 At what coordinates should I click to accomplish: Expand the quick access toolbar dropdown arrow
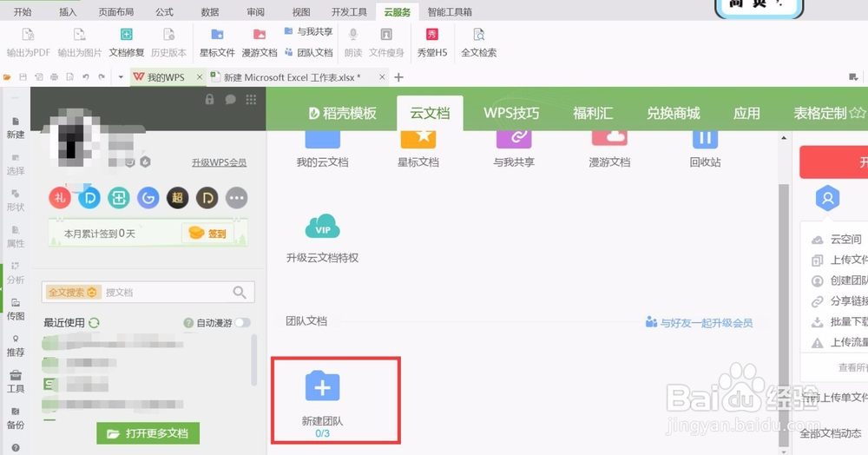pos(121,77)
